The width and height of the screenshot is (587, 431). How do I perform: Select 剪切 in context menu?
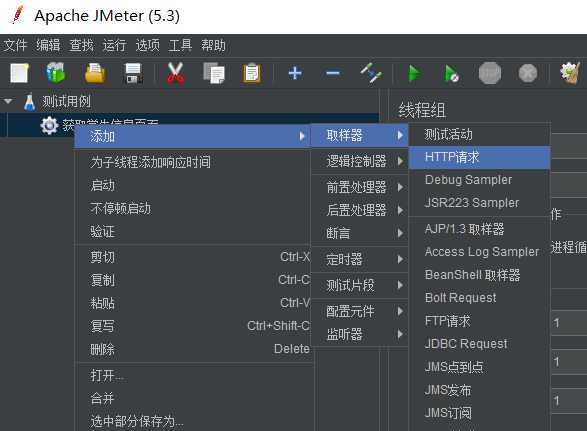click(192, 257)
